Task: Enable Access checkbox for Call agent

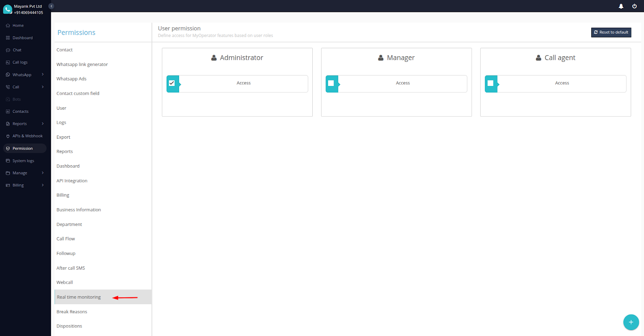Action: point(490,83)
